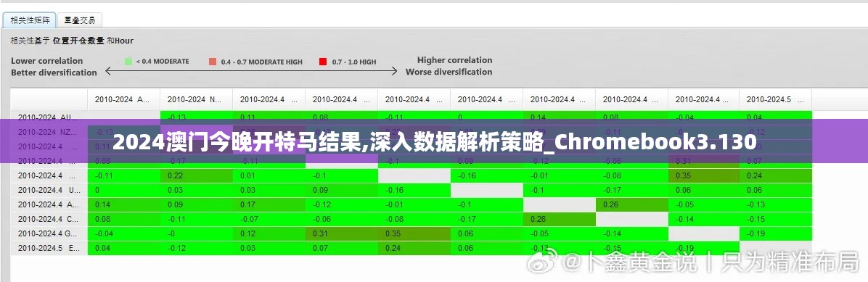Click the 0.26 cell in the C... row
The width and height of the screenshot is (868, 282).
[559, 219]
